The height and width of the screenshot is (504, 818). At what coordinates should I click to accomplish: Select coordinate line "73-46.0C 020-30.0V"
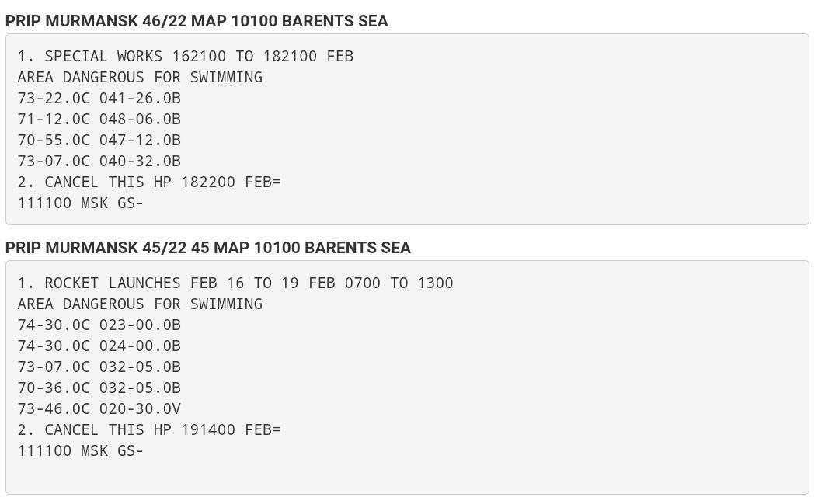tap(99, 409)
